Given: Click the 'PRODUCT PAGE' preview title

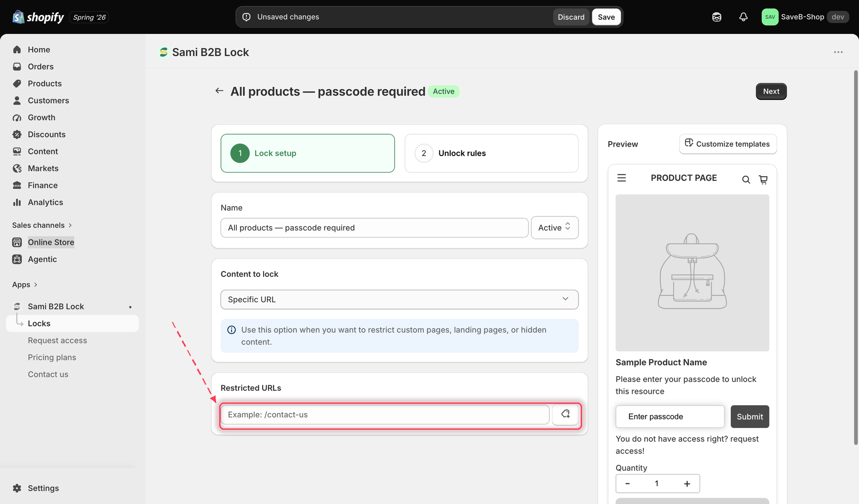Looking at the screenshot, I should click(684, 178).
